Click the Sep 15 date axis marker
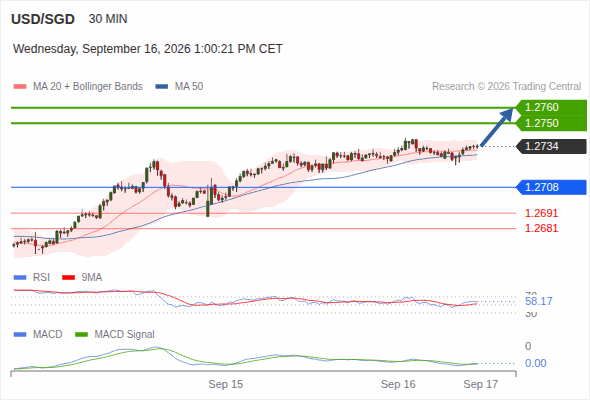Viewport: 590px width, 400px height. 226,384
